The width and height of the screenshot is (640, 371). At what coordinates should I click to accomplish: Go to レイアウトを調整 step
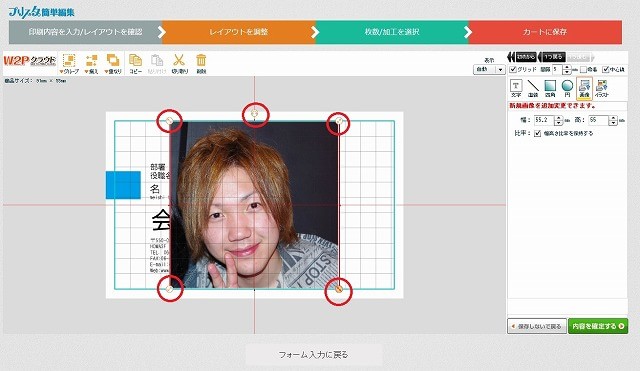(x=239, y=32)
